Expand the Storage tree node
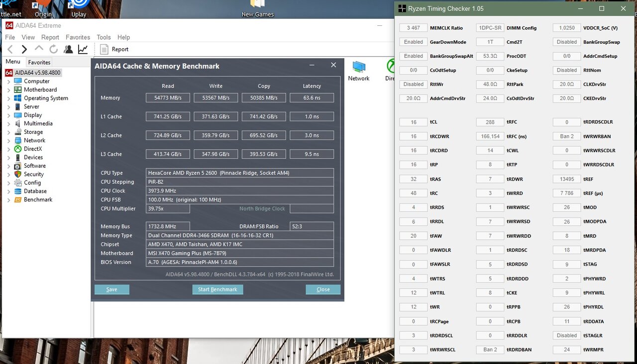 click(8, 132)
